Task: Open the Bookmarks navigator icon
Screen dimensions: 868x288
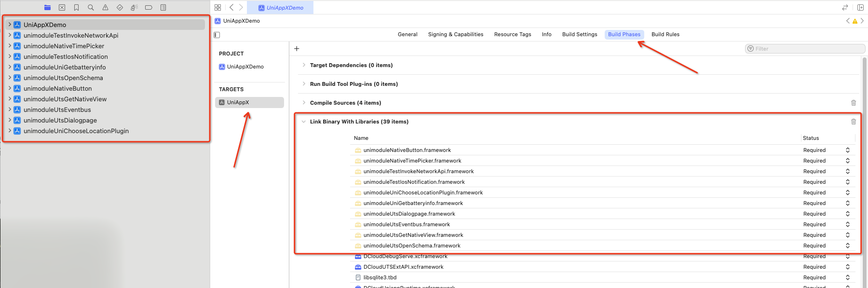Action: click(x=76, y=7)
